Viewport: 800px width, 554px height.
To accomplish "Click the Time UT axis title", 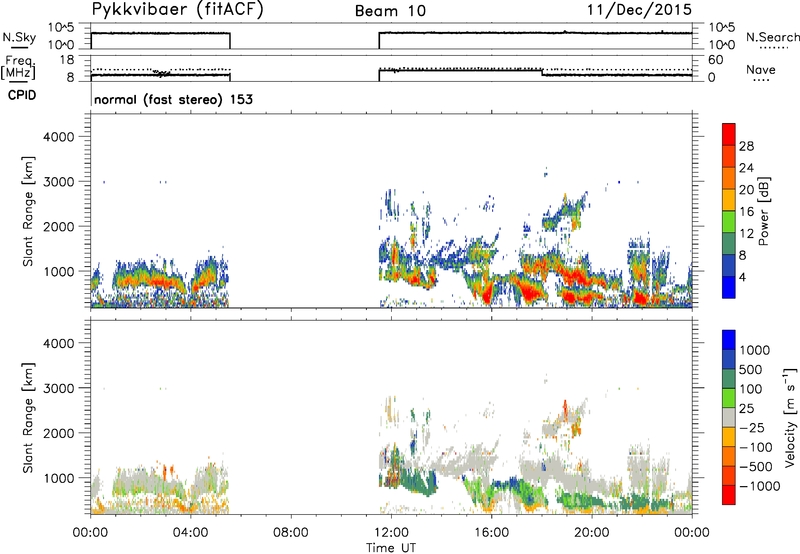I will pos(391,548).
